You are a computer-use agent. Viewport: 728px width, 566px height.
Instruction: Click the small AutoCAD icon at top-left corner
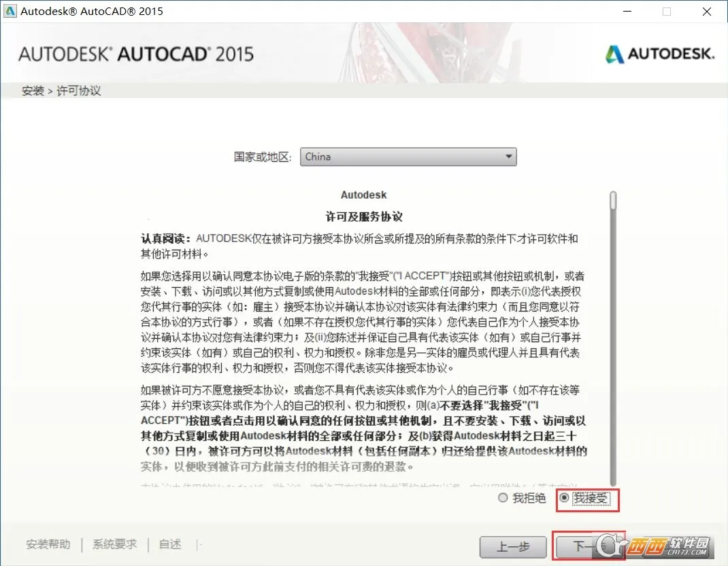[9, 11]
